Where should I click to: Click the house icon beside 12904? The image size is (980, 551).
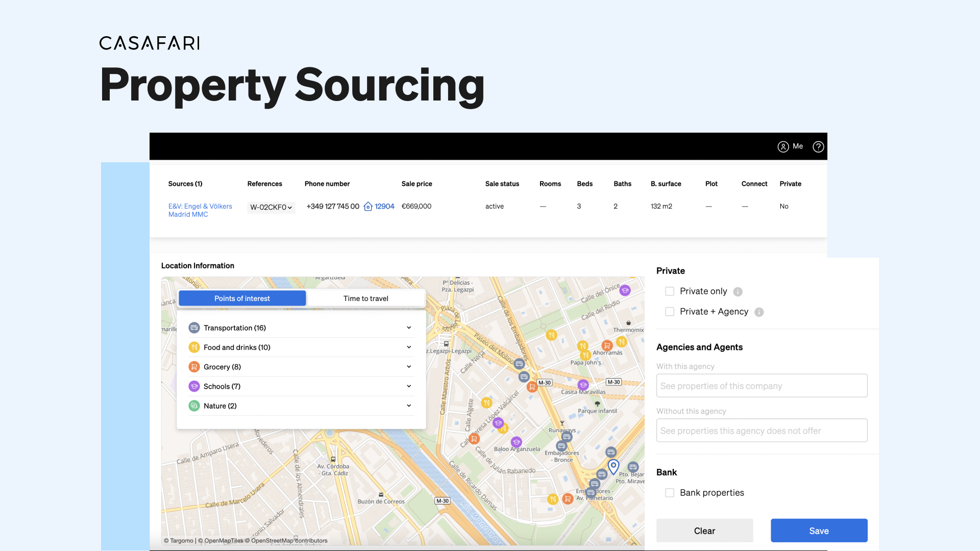(x=367, y=206)
